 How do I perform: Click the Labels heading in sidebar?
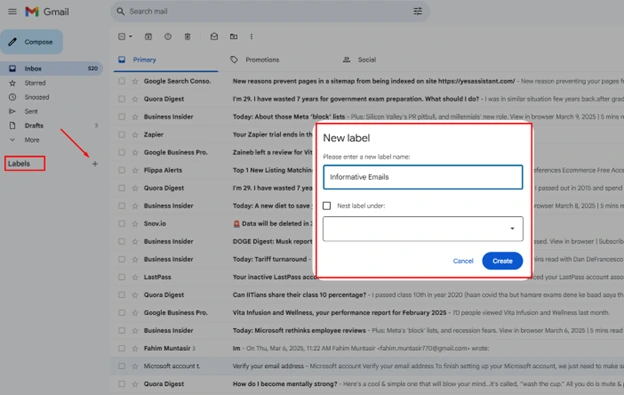point(19,163)
